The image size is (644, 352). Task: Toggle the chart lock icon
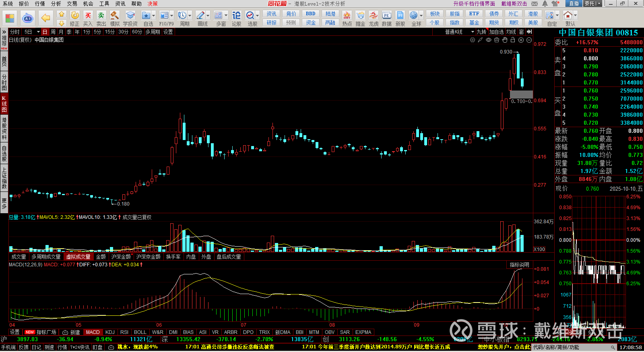[x=513, y=40]
